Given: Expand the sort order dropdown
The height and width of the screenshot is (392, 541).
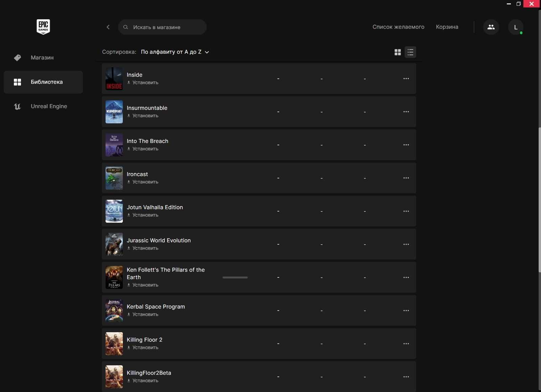Looking at the screenshot, I should pyautogui.click(x=175, y=52).
